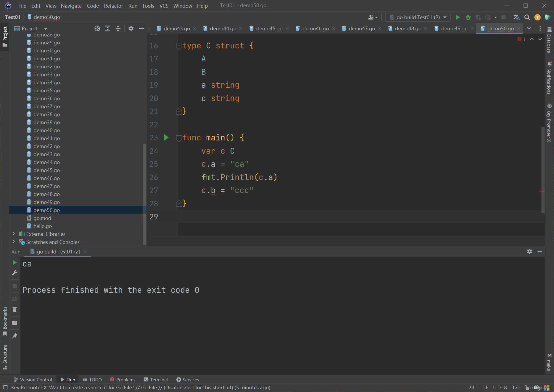Open the Problems tool window

pos(123,380)
